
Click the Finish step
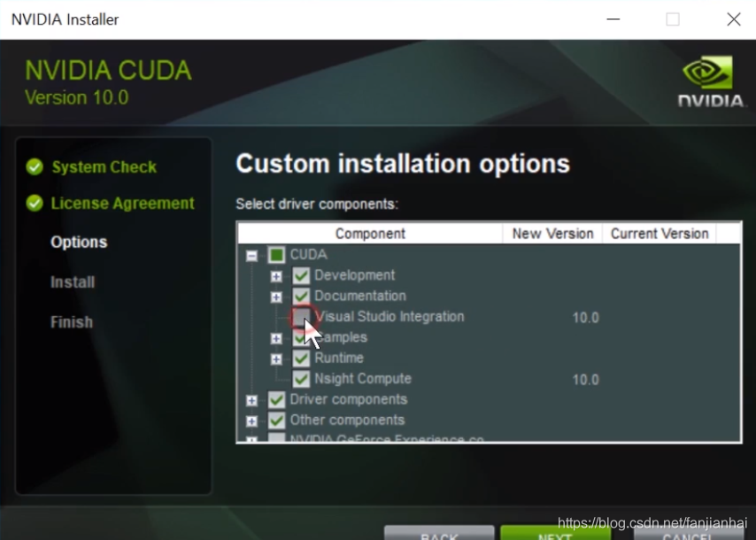(72, 322)
